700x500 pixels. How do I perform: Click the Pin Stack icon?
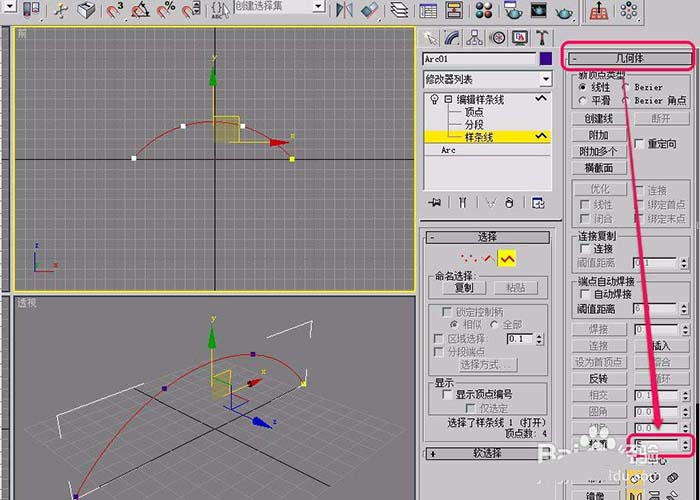(434, 202)
